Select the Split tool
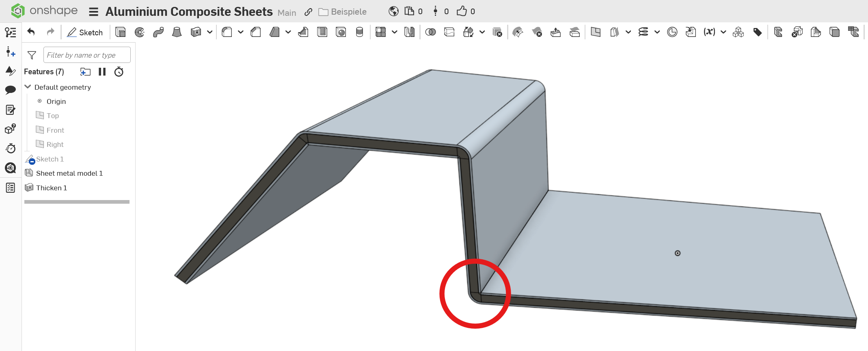Screen dimensions: 868x351 449,32
